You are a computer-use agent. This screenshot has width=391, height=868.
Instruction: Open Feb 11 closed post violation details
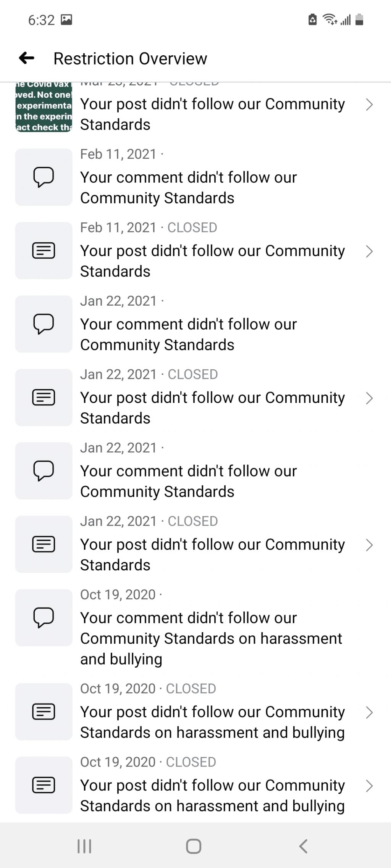[x=212, y=261]
